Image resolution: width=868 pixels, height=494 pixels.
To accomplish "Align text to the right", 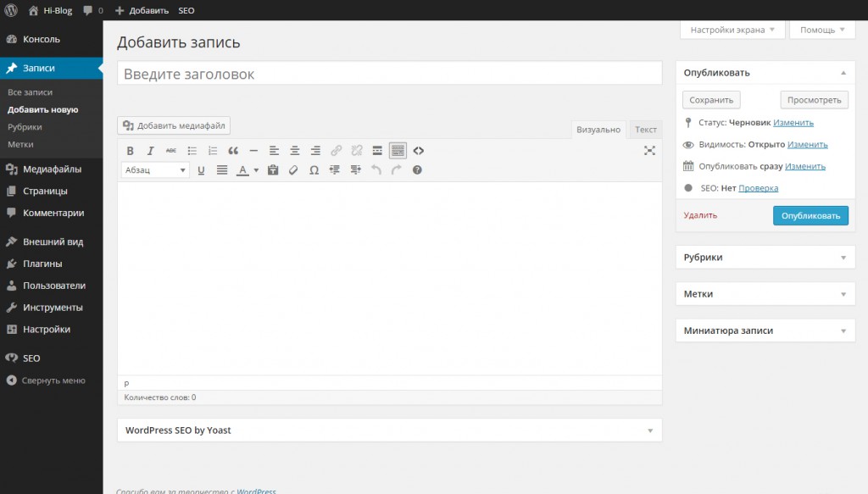I will [315, 151].
